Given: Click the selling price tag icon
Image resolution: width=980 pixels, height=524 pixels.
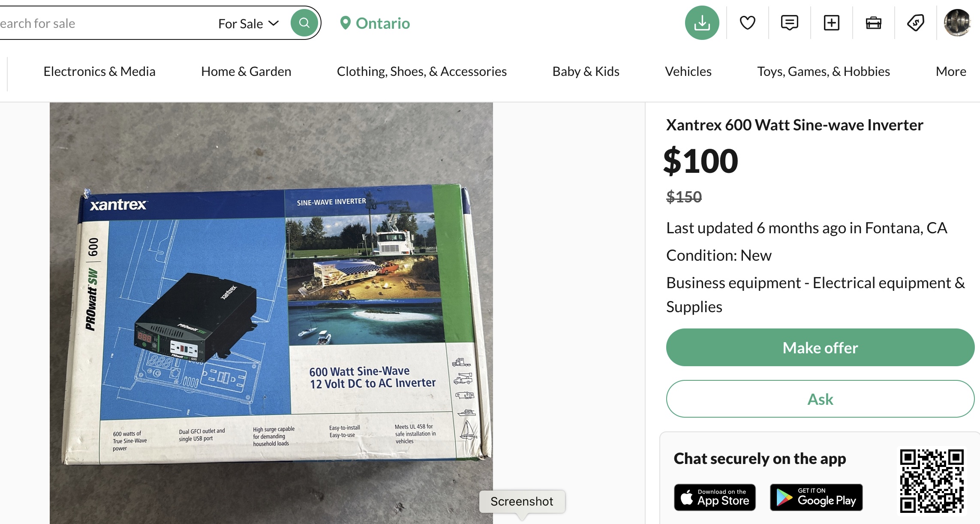Looking at the screenshot, I should 915,23.
